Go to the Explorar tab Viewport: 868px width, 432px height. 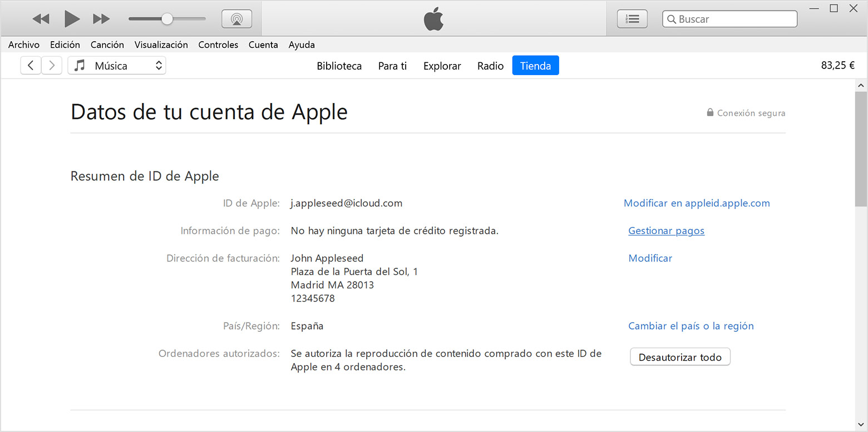pos(442,66)
